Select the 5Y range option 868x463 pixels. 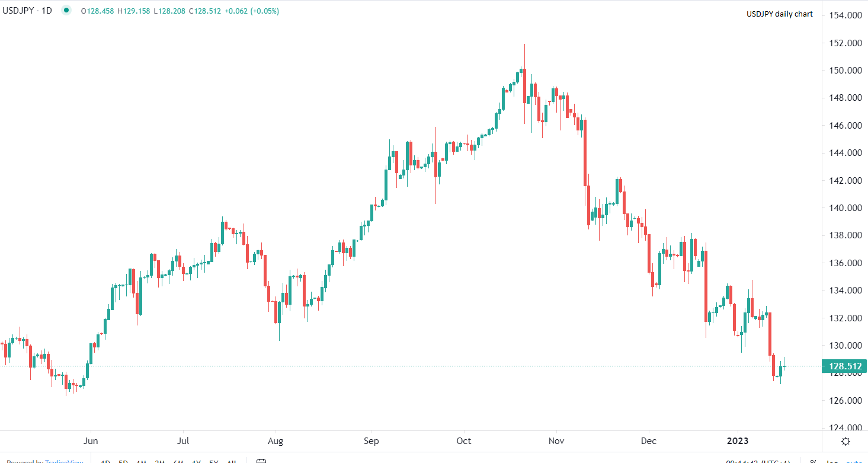click(x=213, y=460)
